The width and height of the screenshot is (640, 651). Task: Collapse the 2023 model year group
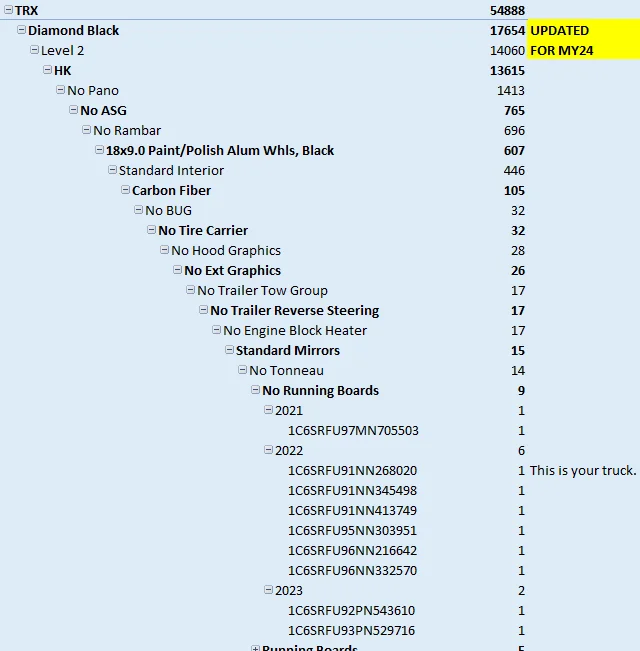(x=269, y=590)
